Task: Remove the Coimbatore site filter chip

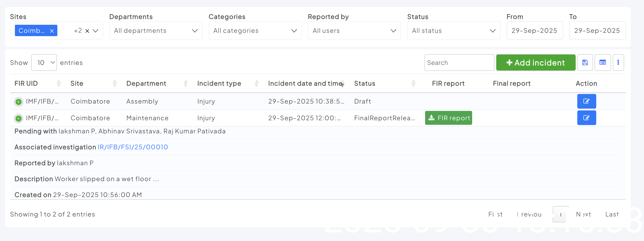Action: tap(52, 31)
